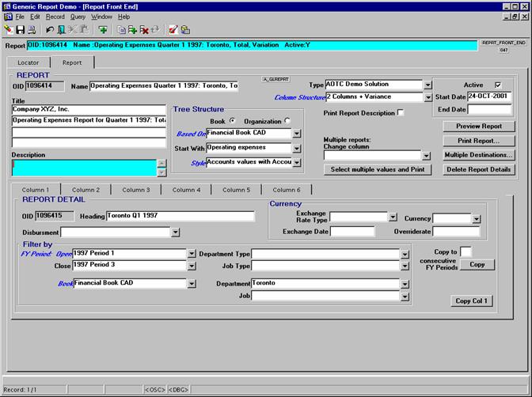Click the form icon left of File menu
The height and width of the screenshot is (397, 532).
[x=8, y=17]
